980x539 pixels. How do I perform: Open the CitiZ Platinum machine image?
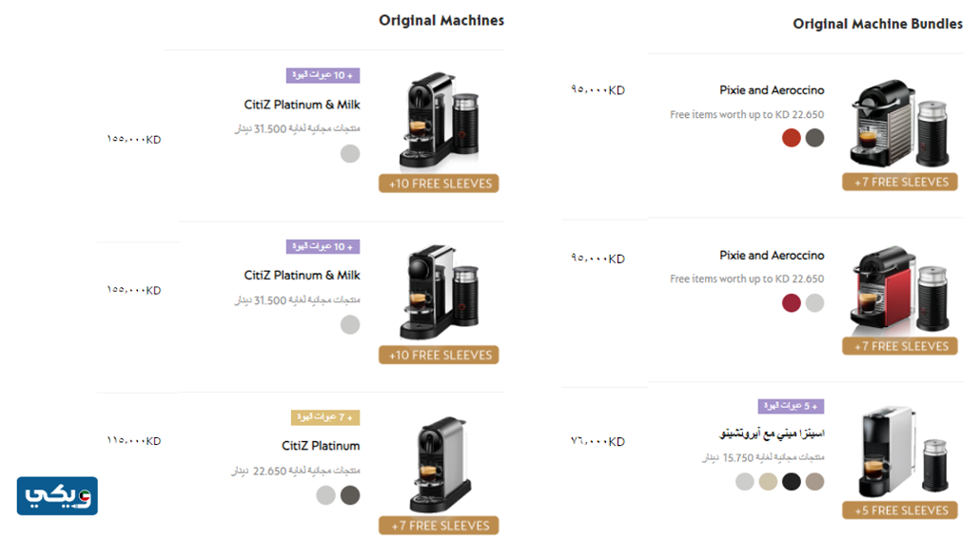[x=440, y=466]
